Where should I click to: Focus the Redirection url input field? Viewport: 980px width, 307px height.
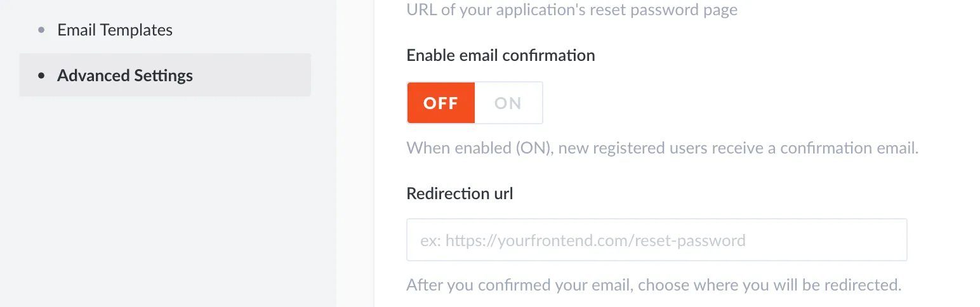(x=656, y=240)
